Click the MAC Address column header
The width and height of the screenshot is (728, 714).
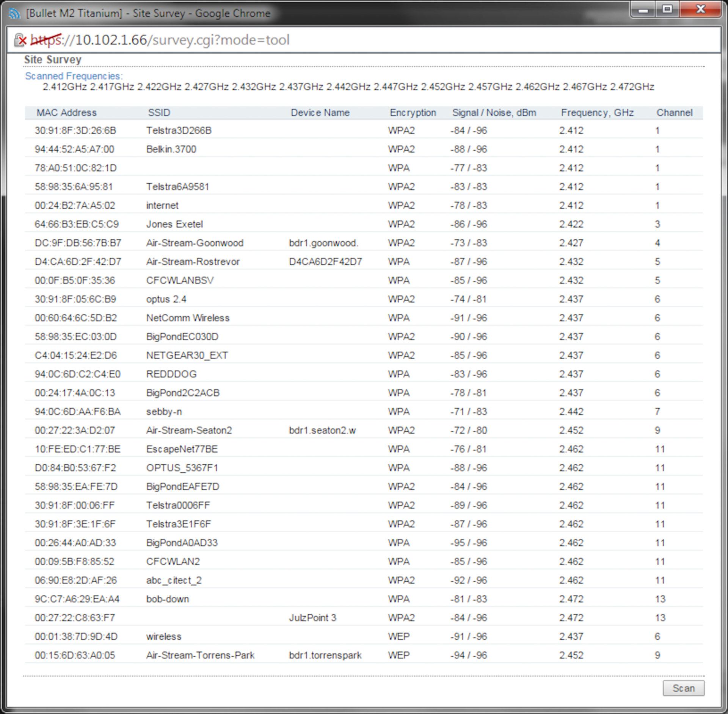(x=66, y=113)
